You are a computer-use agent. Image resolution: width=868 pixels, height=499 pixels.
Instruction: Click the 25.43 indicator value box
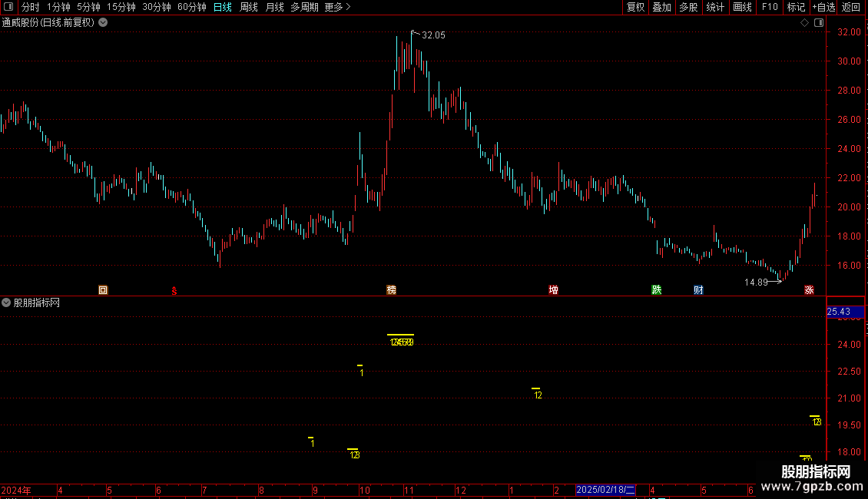(x=845, y=312)
